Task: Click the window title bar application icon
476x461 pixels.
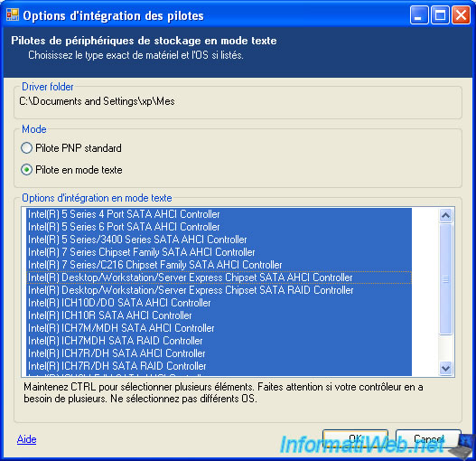Action: click(x=13, y=14)
